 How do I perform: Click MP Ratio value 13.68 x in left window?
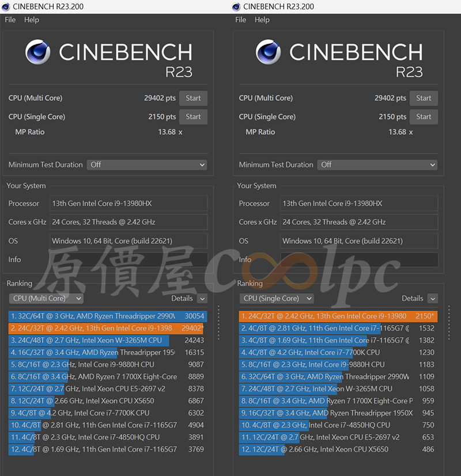pos(170,132)
